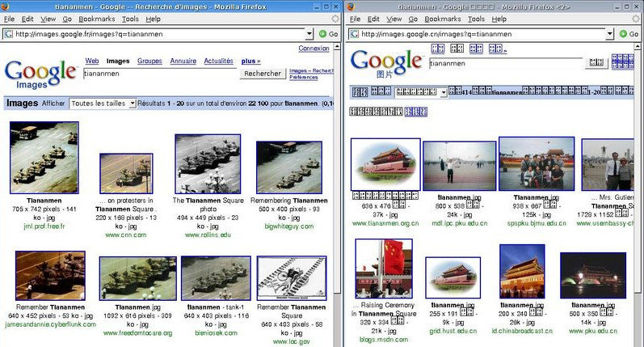Click the Google favicon in right window URL bar
Screen dimensions: 644x347
click(355, 34)
